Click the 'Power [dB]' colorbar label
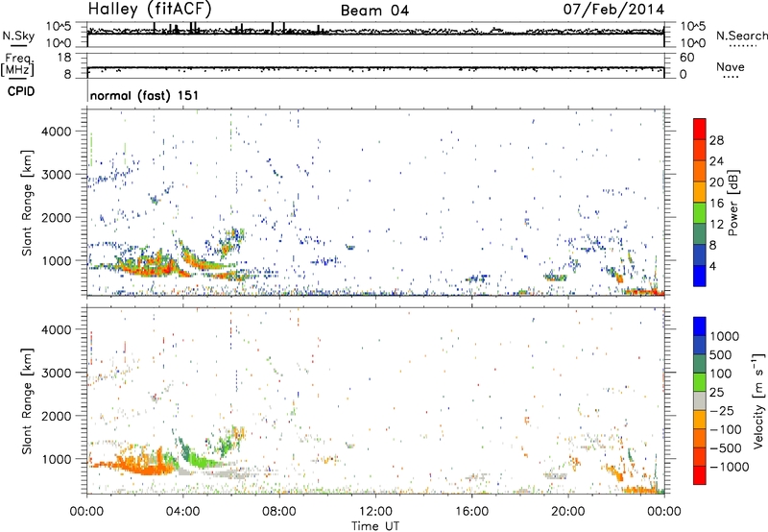Image resolution: width=768 pixels, height=532 pixels. 733,203
